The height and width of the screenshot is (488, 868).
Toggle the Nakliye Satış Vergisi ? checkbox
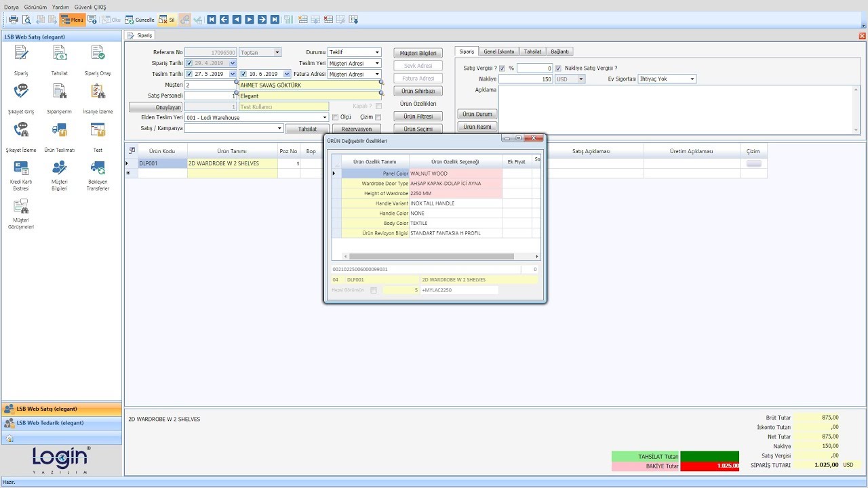558,68
